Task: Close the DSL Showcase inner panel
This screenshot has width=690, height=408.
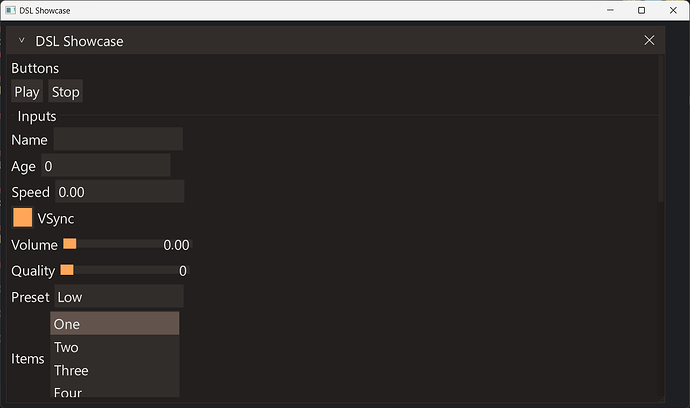Action: tap(649, 40)
